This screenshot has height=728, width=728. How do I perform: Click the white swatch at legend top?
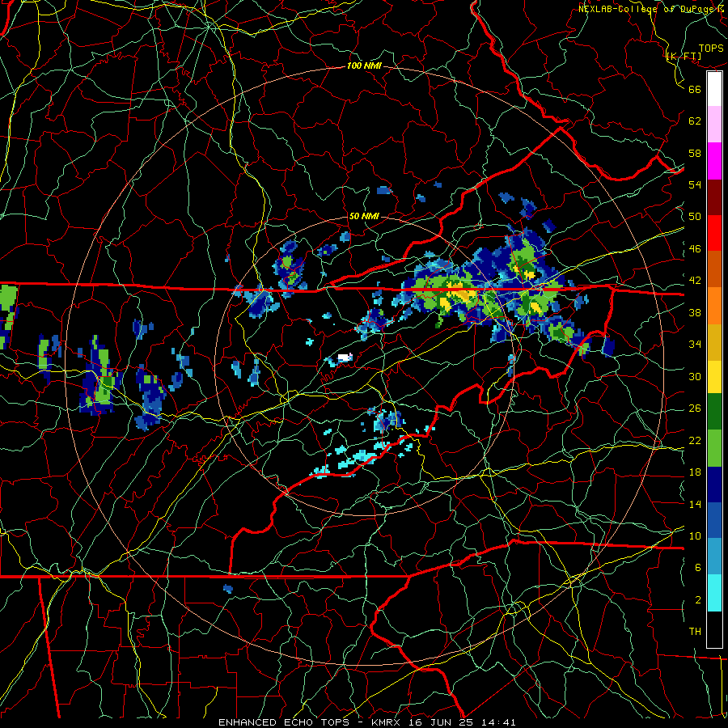point(714,89)
